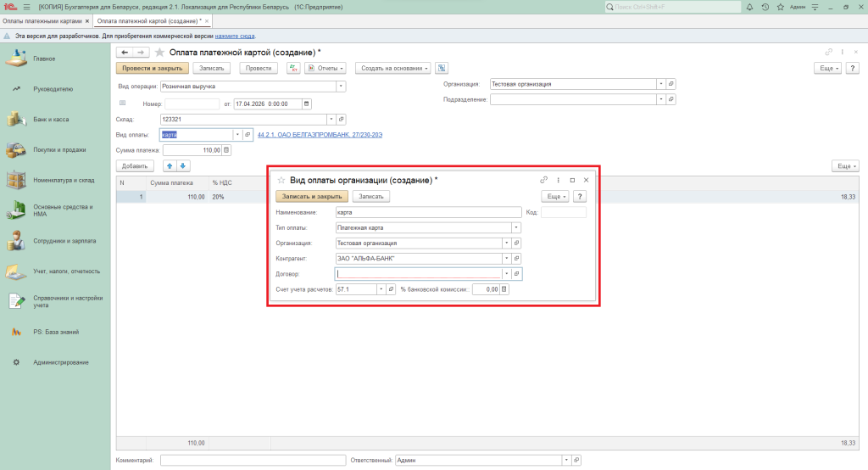
Task: Open the Банк и касса section
Action: tap(51, 120)
